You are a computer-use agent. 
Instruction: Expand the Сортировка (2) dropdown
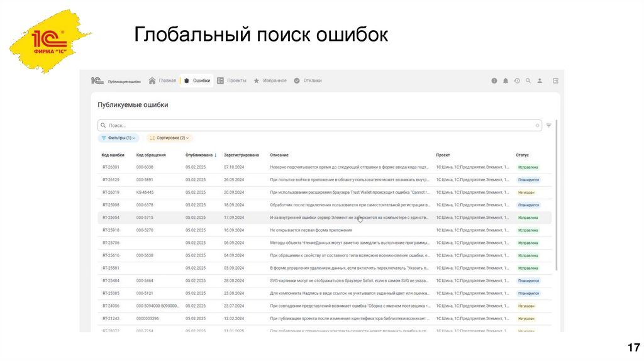tap(170, 138)
